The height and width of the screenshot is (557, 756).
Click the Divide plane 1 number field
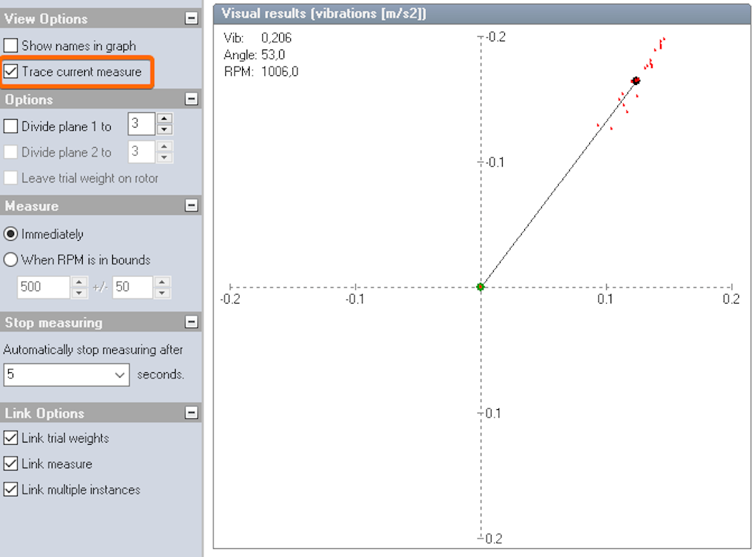point(141,124)
